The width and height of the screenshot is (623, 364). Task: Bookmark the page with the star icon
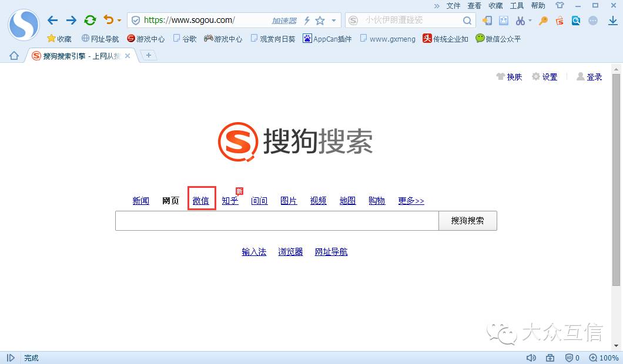point(320,20)
